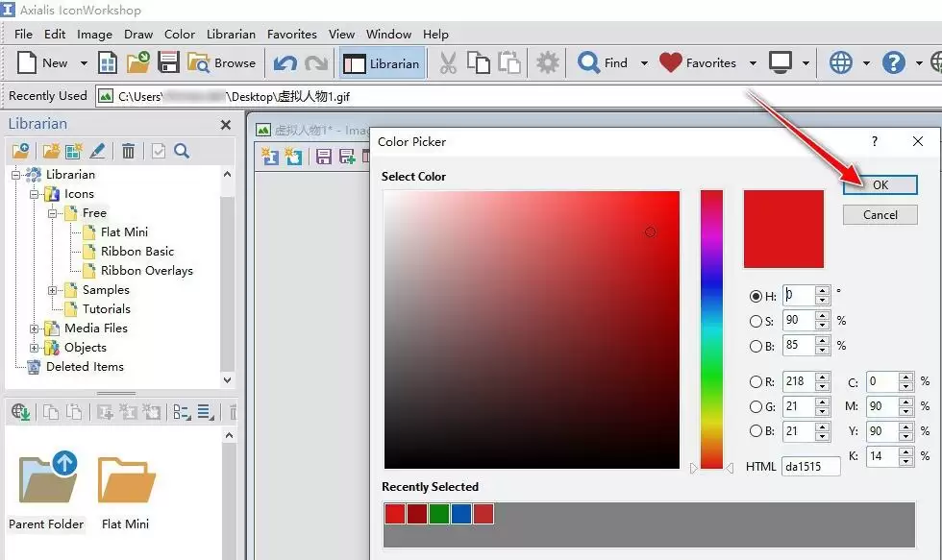
Task: Click the blue help question mark icon
Action: coord(893,62)
